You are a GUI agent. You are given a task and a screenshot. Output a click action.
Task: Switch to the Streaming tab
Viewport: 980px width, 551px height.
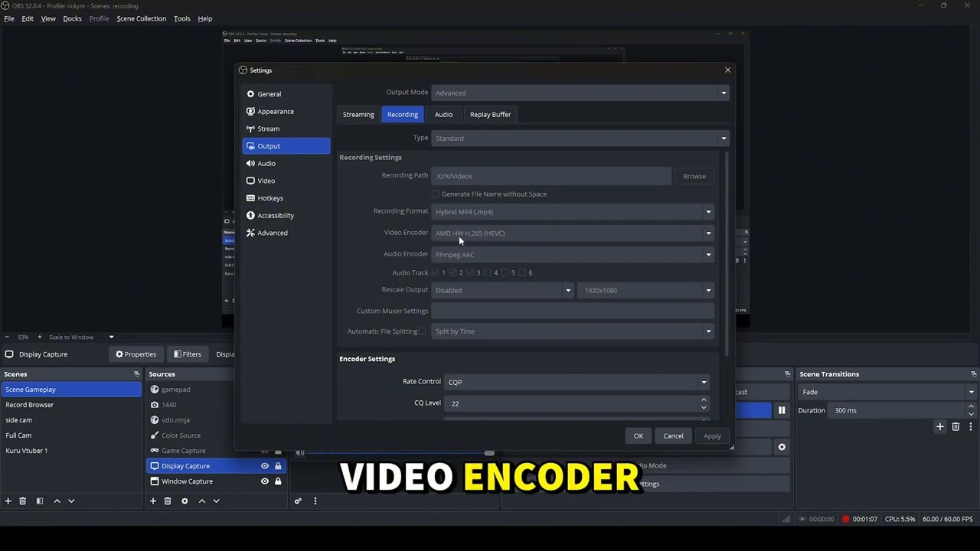click(358, 115)
